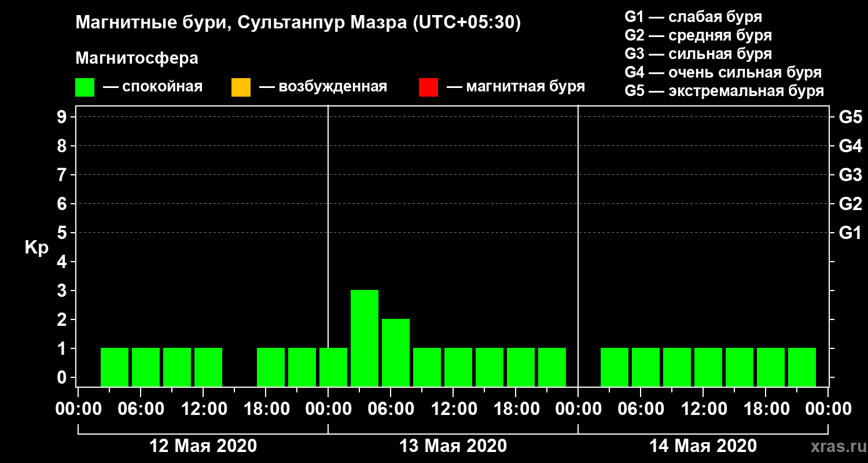This screenshot has width=868, height=463.
Task: Click the right axis label G4
Action: click(x=850, y=146)
